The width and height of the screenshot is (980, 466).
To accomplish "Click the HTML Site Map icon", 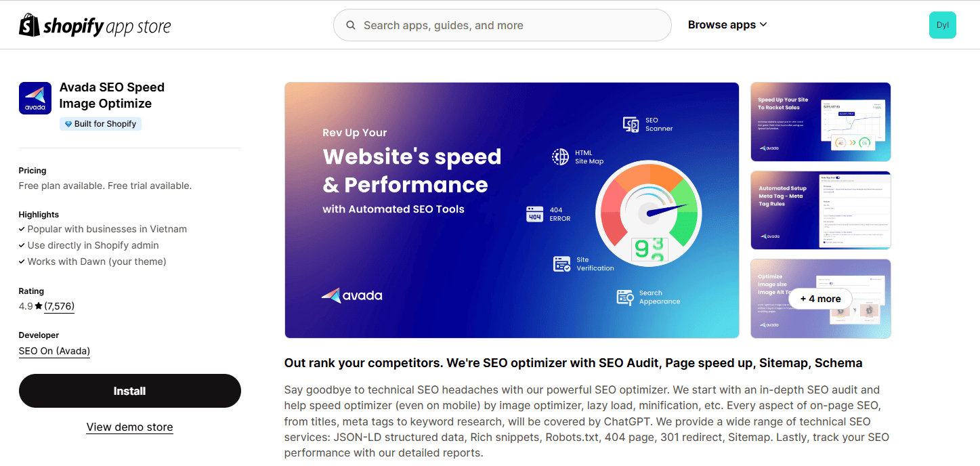I will click(x=560, y=157).
